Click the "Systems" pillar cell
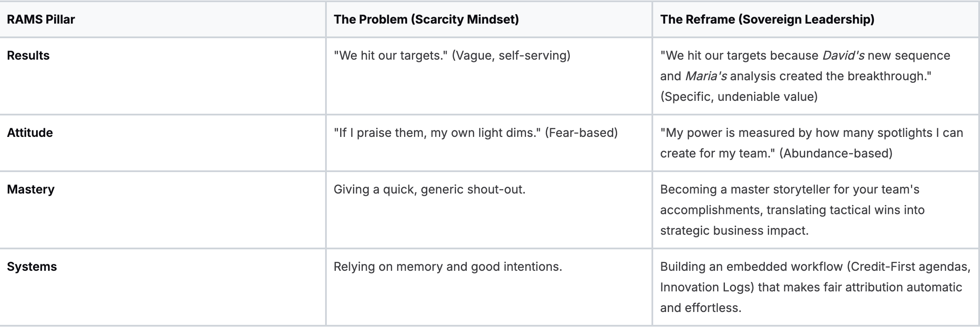The height and width of the screenshot is (327, 980). [32, 266]
